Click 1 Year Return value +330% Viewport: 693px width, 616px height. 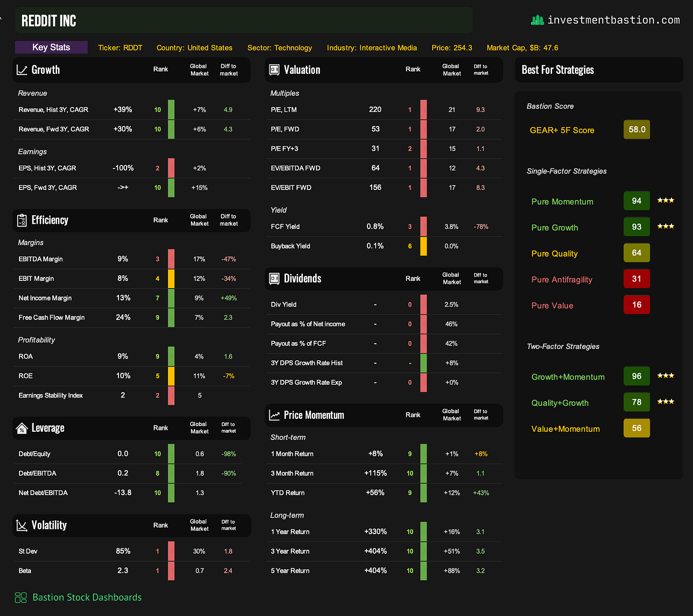click(x=376, y=532)
